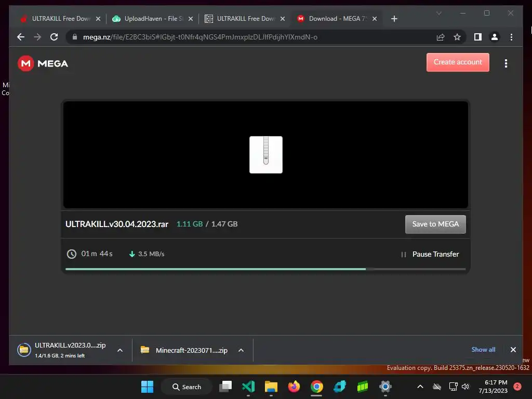The image size is (532, 399).
Task: Open green blocks app on taskbar
Action: [x=362, y=387]
